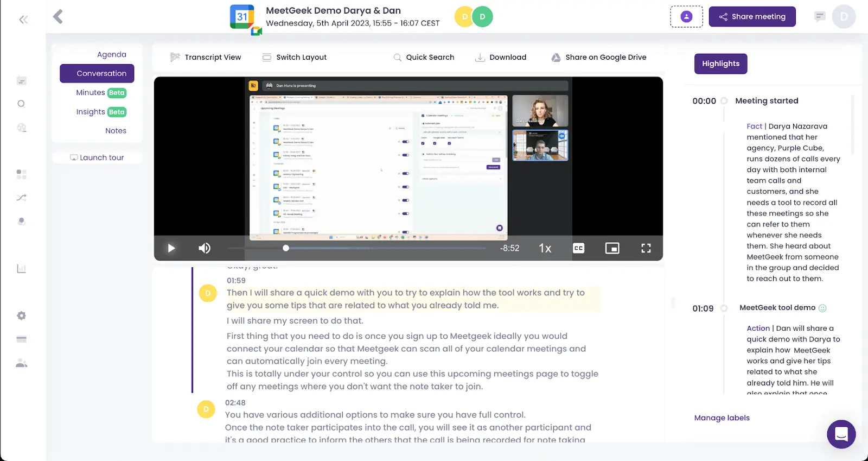Click Switch Layout
This screenshot has width=868, height=461.
coord(295,57)
